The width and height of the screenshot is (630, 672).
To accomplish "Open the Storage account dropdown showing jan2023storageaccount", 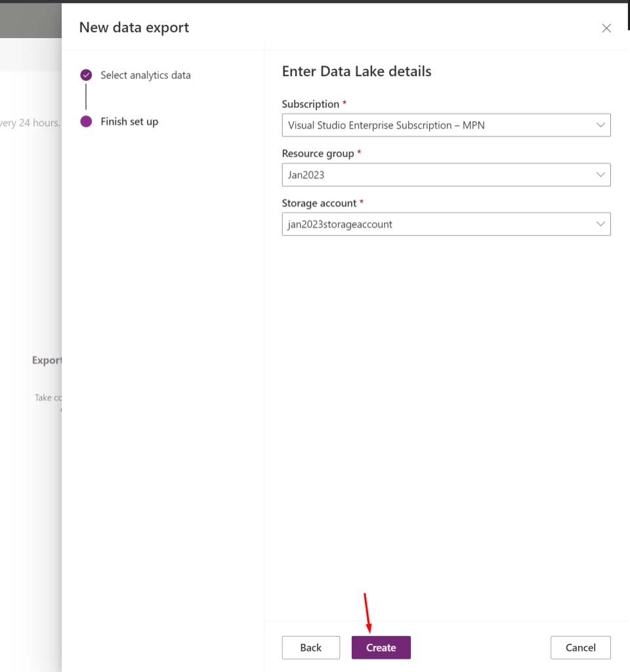I will [446, 224].
